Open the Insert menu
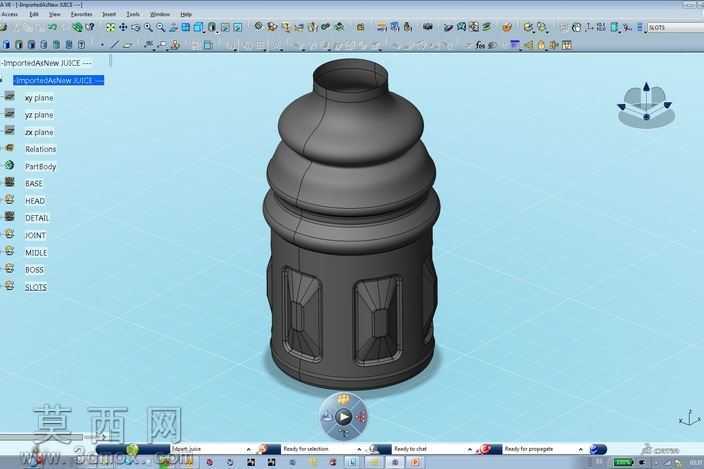704x469 pixels. [109, 14]
